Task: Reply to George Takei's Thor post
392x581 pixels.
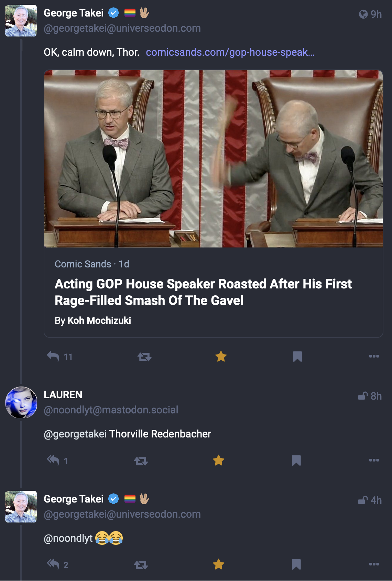Action: click(53, 357)
